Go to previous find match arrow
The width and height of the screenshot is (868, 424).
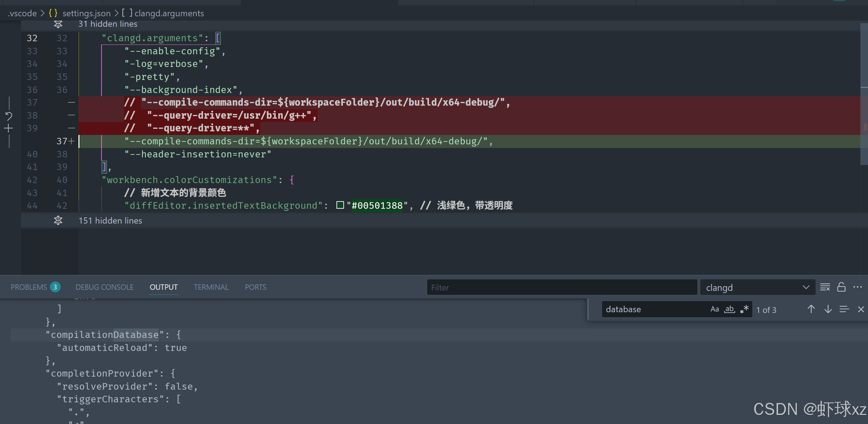tap(811, 309)
